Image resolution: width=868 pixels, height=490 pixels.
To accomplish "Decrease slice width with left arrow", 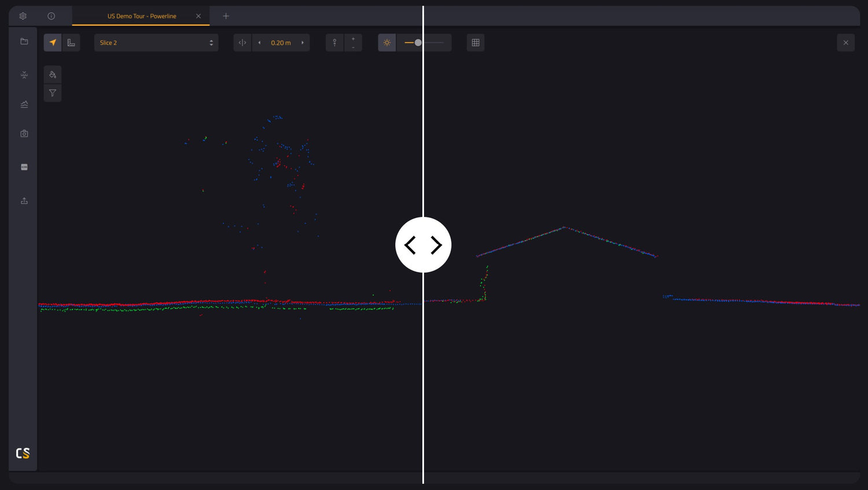I will (259, 43).
